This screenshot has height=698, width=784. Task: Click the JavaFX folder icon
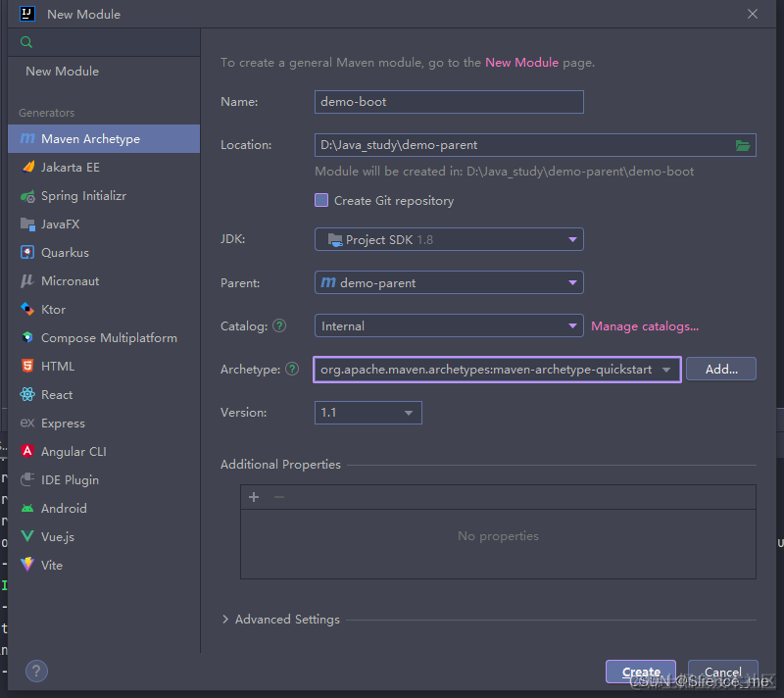[x=27, y=224]
